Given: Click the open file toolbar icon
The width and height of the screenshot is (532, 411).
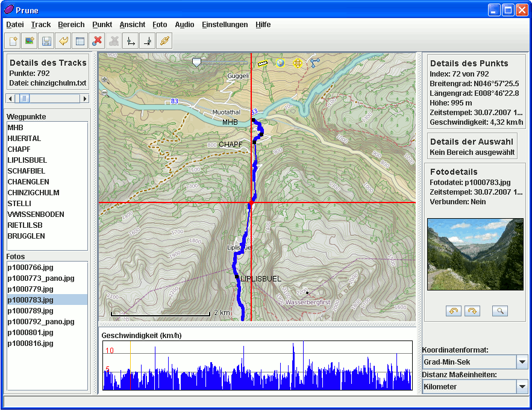Looking at the screenshot, I should [12, 41].
